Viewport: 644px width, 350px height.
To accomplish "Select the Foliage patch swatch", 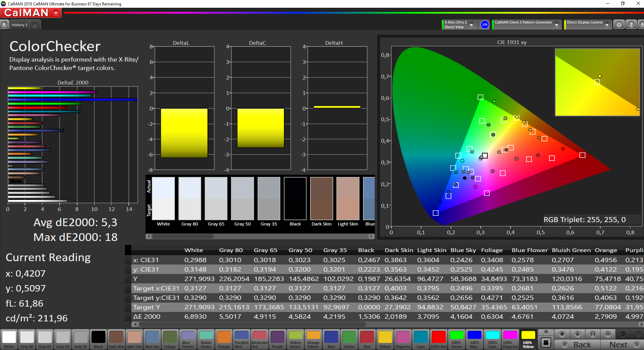I will (170, 339).
